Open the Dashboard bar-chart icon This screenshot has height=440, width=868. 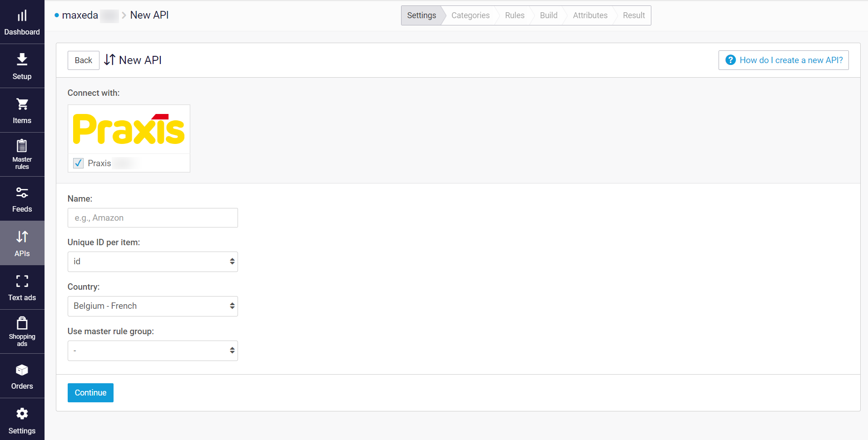(22, 16)
